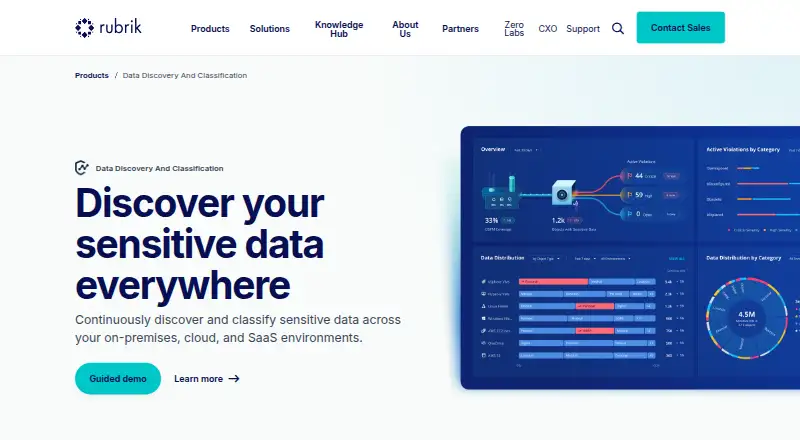Screen dimensions: 800x440
Task: Open the Products menu
Action: click(210, 29)
